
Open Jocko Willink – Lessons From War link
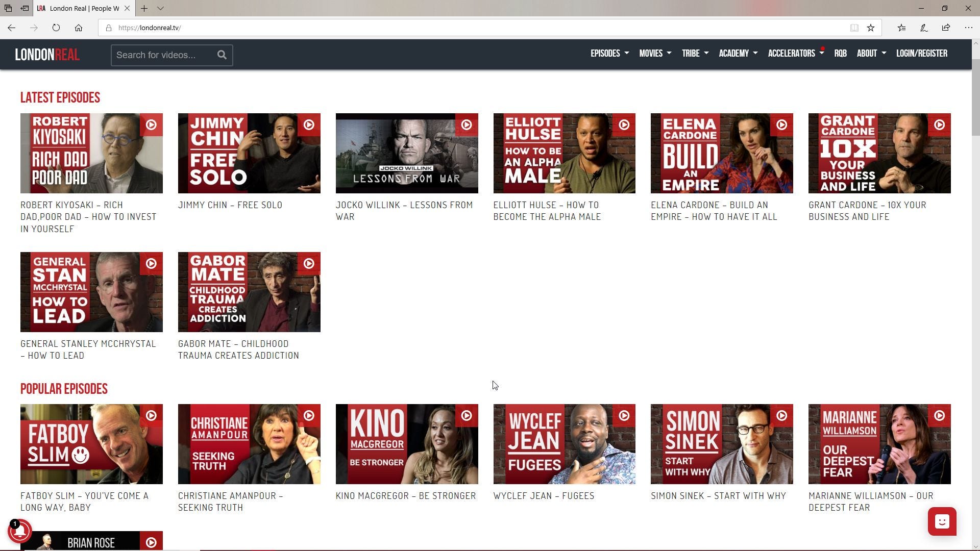[404, 211]
